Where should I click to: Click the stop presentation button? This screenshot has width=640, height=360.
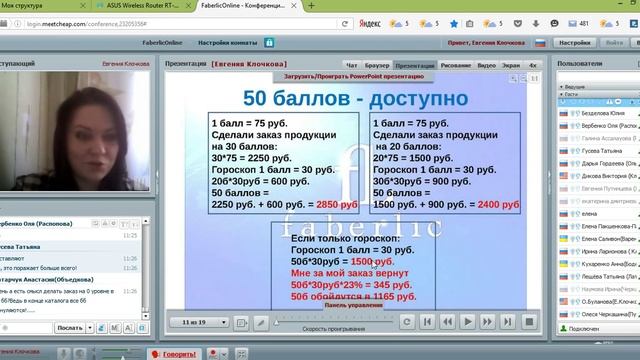[529, 322]
